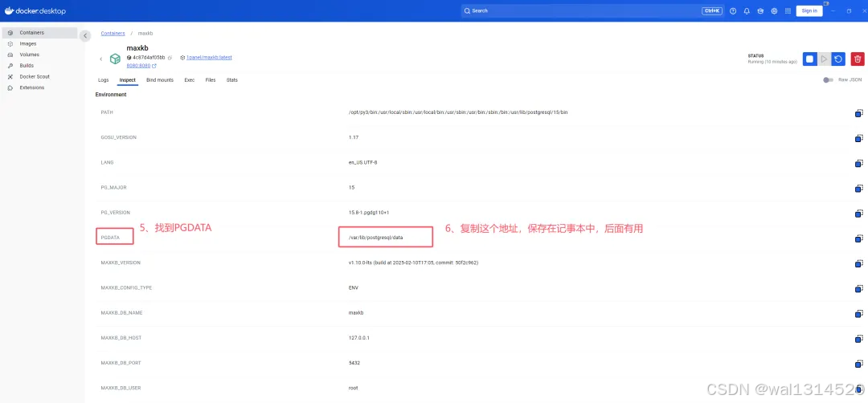Copy the MAXKB_CONFIG_TYPE value
The width and height of the screenshot is (868, 403).
[x=858, y=288]
